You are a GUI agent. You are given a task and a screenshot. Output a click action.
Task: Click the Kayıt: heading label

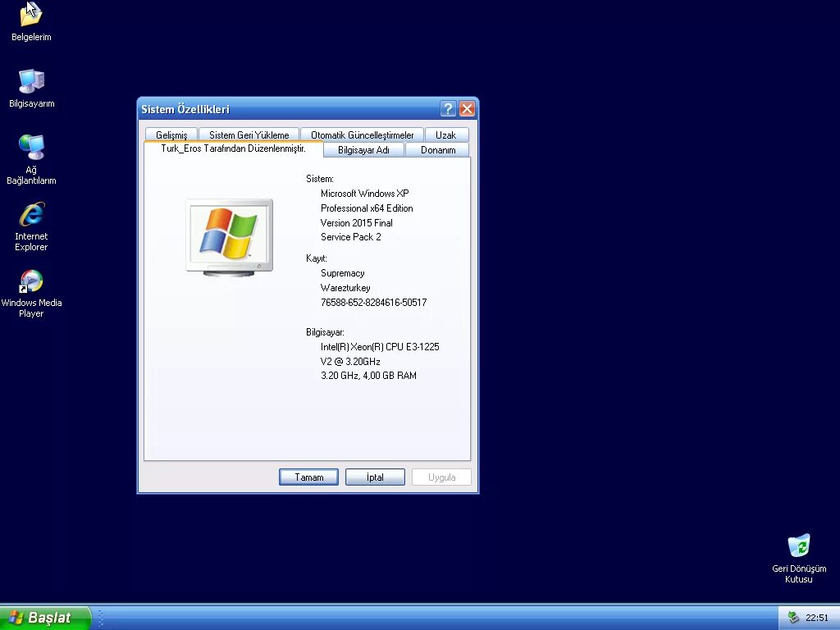(x=317, y=258)
